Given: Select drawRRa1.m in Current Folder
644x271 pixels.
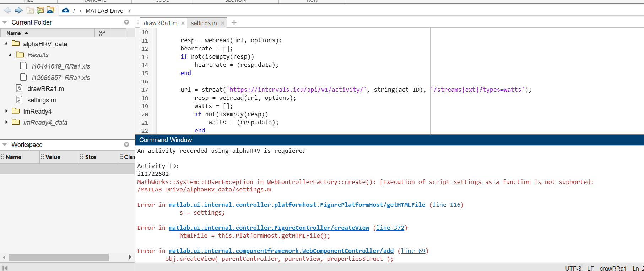Looking at the screenshot, I should click(46, 88).
